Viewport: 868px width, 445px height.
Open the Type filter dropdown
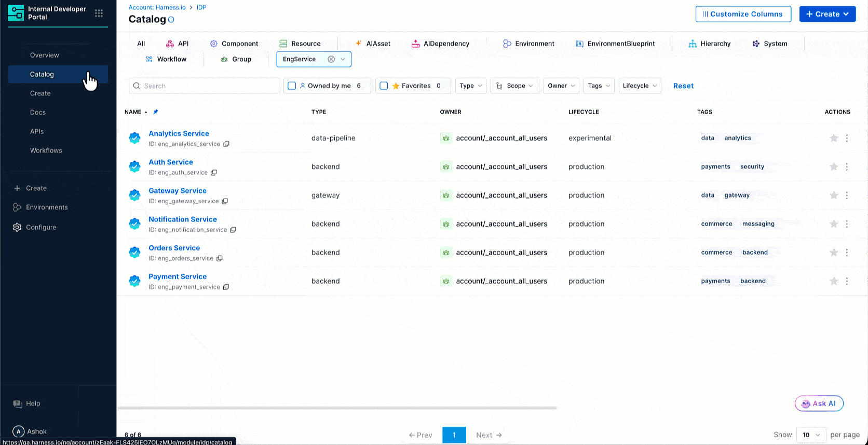click(470, 86)
